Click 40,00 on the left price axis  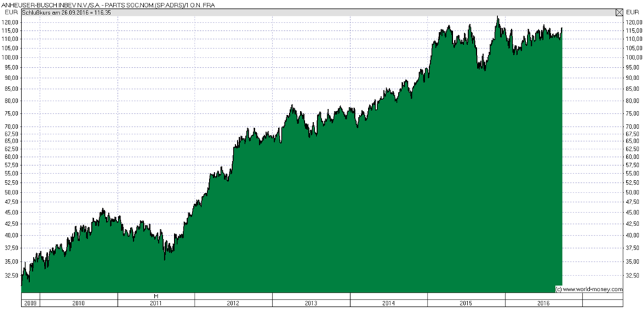coord(11,235)
